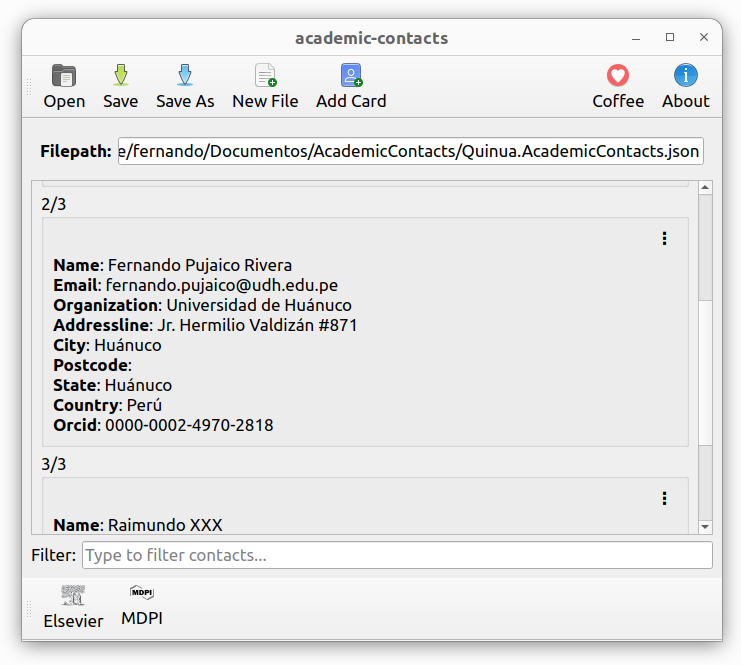Maximize the academic-contacts window
Viewport: 741px width, 665px height.
tap(670, 37)
